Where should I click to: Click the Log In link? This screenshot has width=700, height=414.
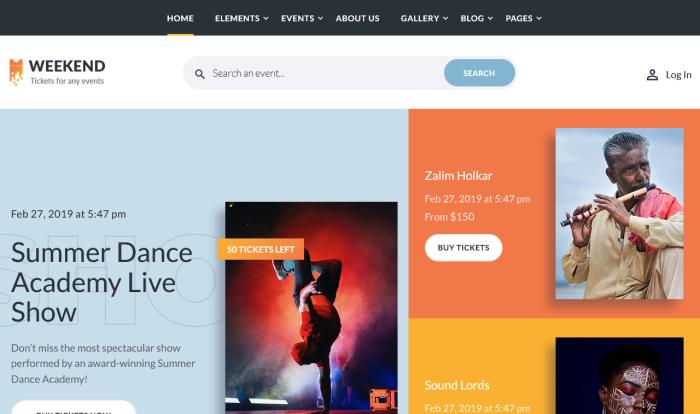(678, 75)
